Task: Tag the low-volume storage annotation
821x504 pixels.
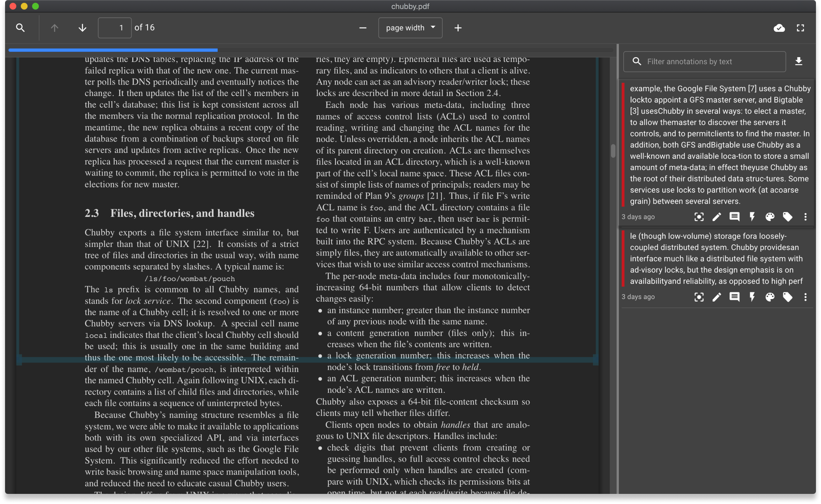Action: click(x=787, y=297)
